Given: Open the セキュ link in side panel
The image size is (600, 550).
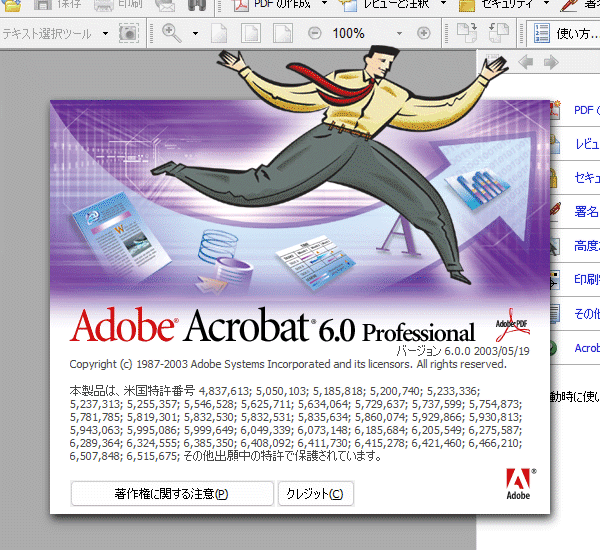Looking at the screenshot, I should 587,178.
